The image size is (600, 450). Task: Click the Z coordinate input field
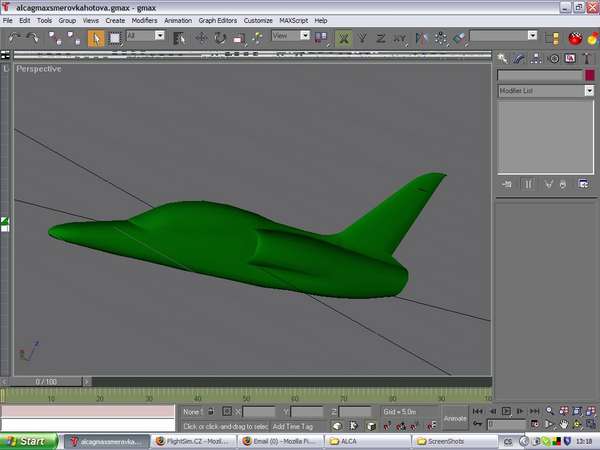(x=355, y=412)
